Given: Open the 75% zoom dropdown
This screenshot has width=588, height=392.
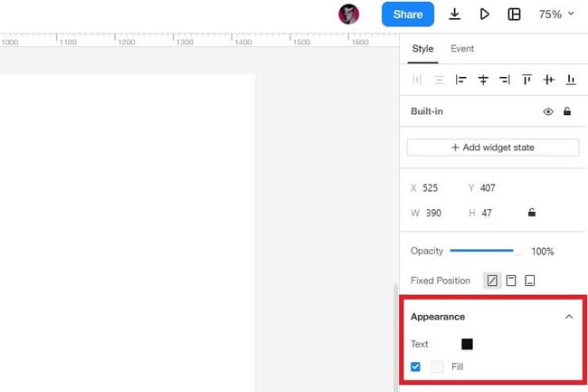Looking at the screenshot, I should click(556, 14).
